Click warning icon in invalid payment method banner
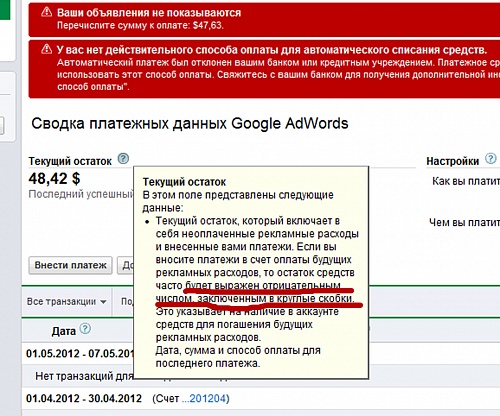 [x=46, y=50]
